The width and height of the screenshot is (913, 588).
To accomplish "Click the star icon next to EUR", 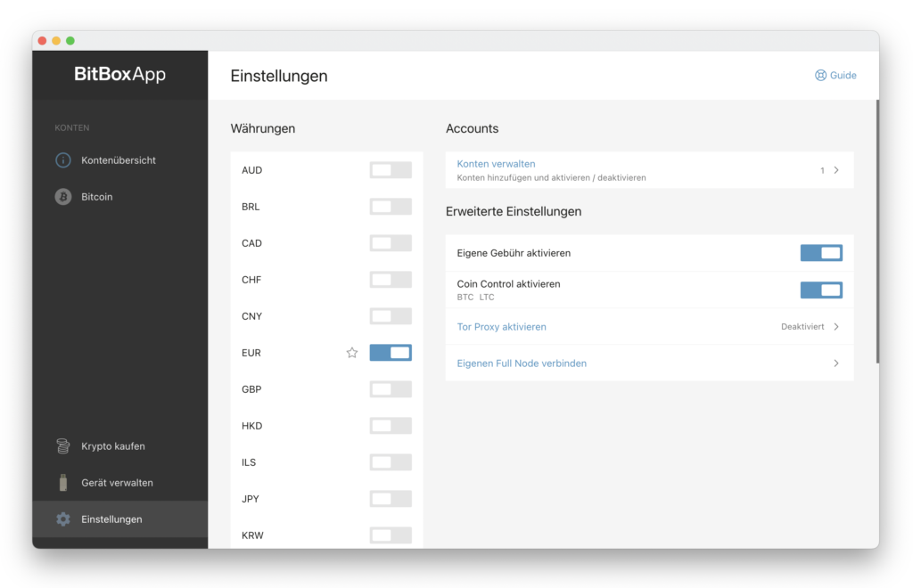I will click(x=351, y=353).
